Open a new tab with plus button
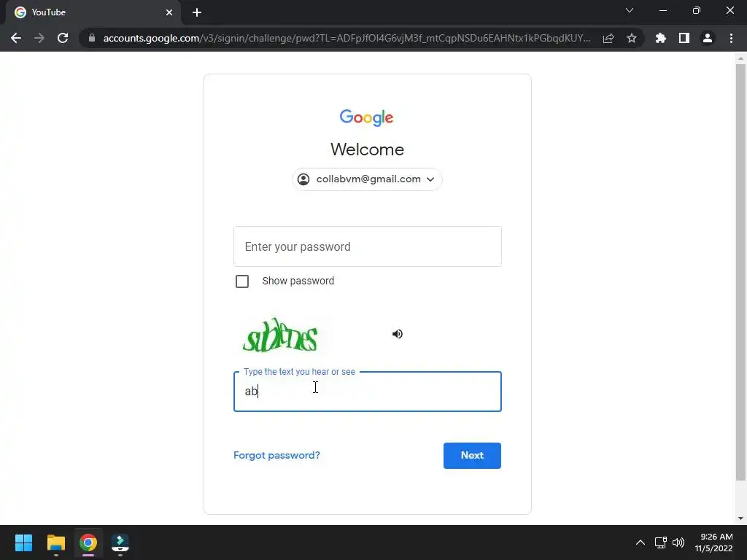This screenshot has width=747, height=560. (197, 12)
